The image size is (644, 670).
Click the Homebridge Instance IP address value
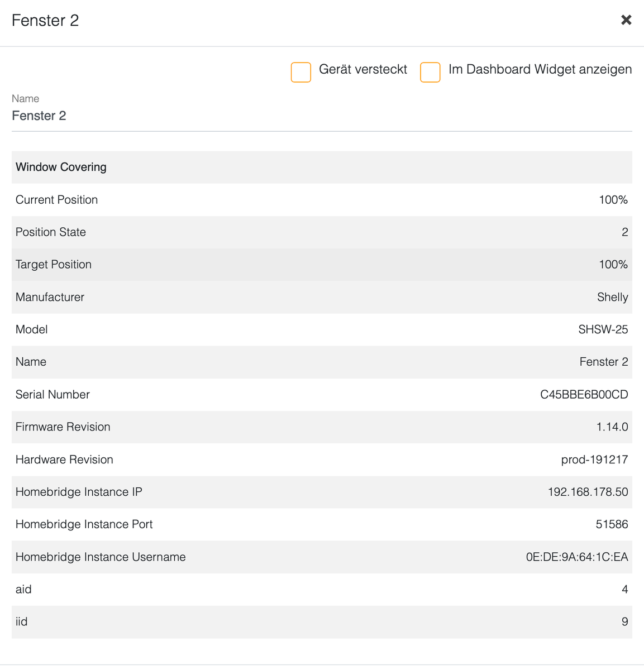pos(588,492)
